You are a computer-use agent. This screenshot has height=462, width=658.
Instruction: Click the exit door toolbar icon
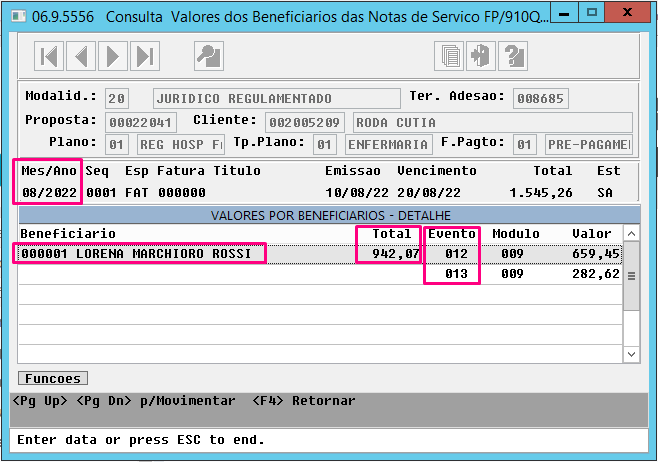(x=481, y=56)
